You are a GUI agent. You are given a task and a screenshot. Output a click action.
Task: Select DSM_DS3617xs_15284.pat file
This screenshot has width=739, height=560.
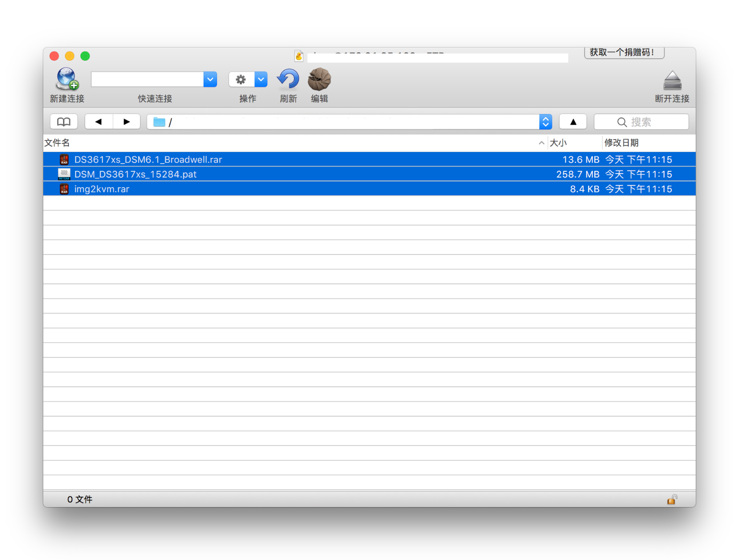click(369, 174)
